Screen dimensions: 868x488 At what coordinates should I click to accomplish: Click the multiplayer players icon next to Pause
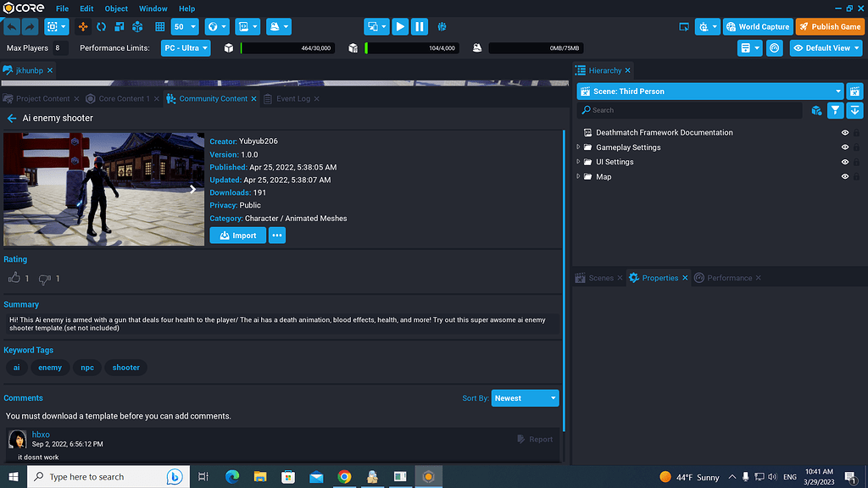(x=442, y=26)
